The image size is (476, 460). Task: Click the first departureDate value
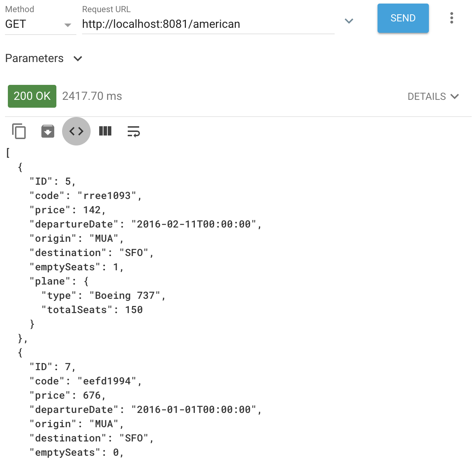click(194, 224)
